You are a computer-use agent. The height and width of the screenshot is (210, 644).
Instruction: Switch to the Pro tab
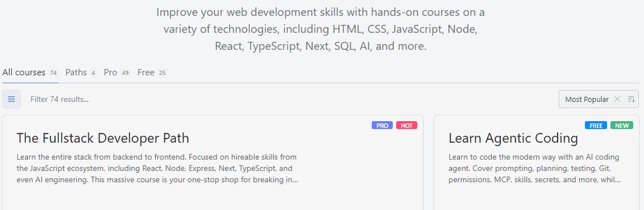pyautogui.click(x=118, y=72)
